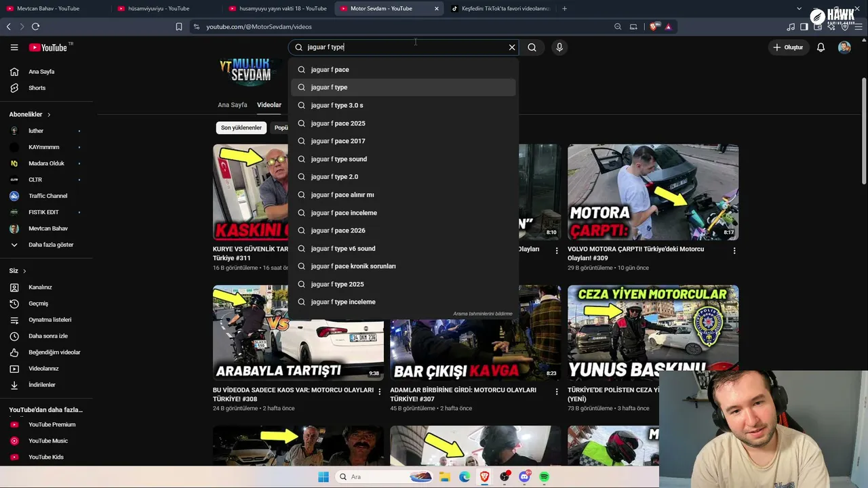Open the channel's Ana Sayfa tab
This screenshot has height=488, width=868.
(x=233, y=105)
